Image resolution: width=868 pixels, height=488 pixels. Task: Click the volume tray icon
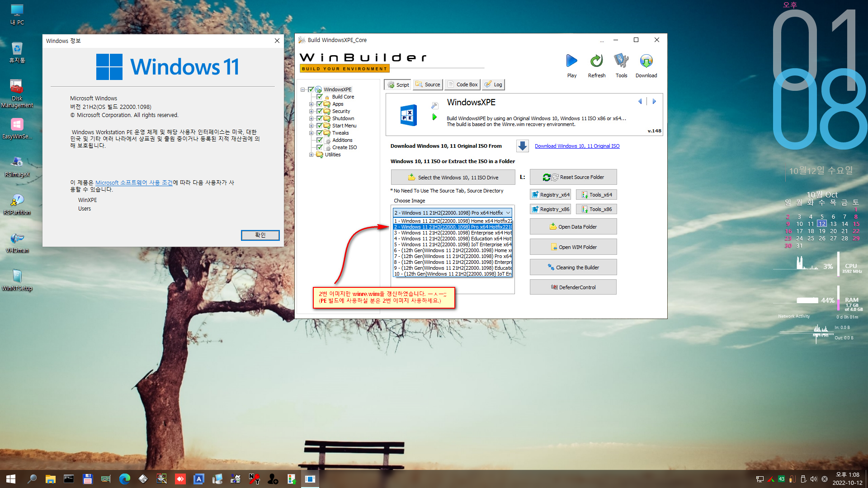(x=814, y=479)
